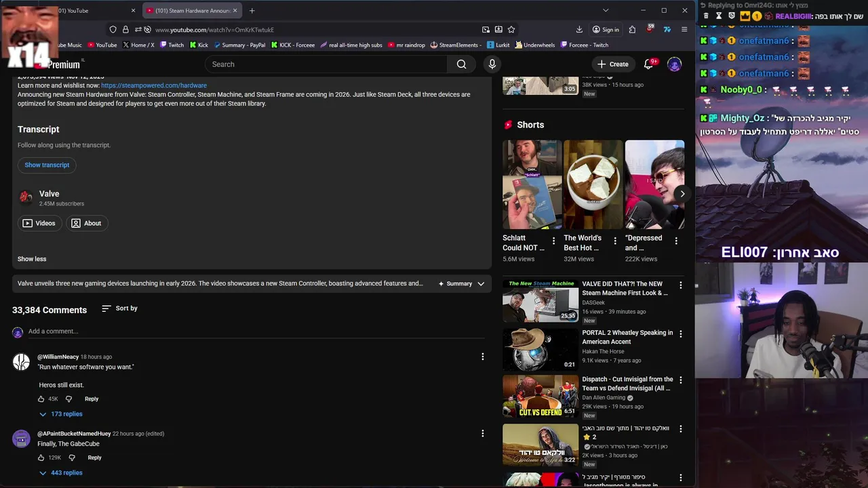
Task: Like the @WilliamNeacy comment
Action: click(x=41, y=399)
